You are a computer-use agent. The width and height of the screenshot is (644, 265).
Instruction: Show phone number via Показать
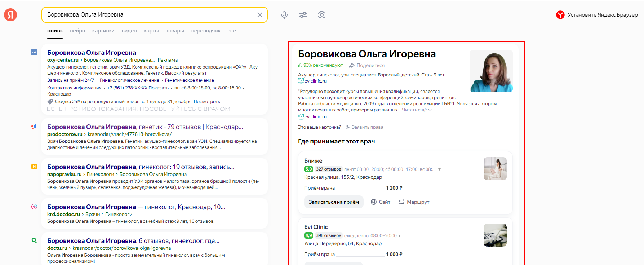click(x=159, y=88)
